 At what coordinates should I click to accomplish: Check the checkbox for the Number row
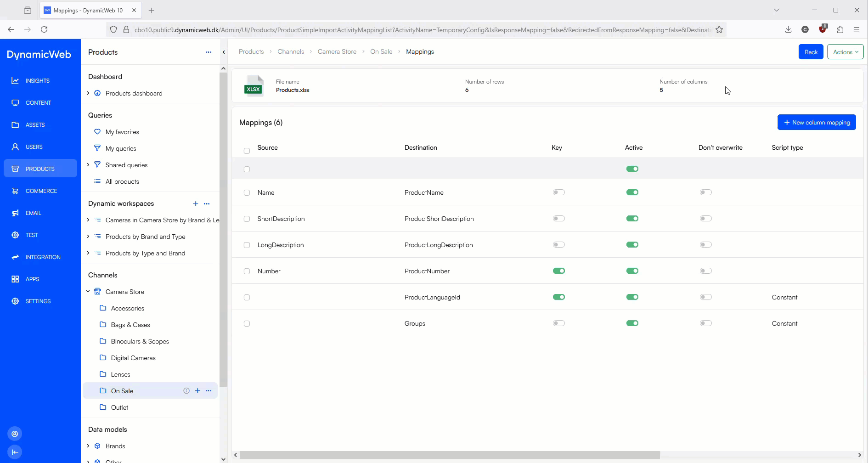pyautogui.click(x=247, y=271)
